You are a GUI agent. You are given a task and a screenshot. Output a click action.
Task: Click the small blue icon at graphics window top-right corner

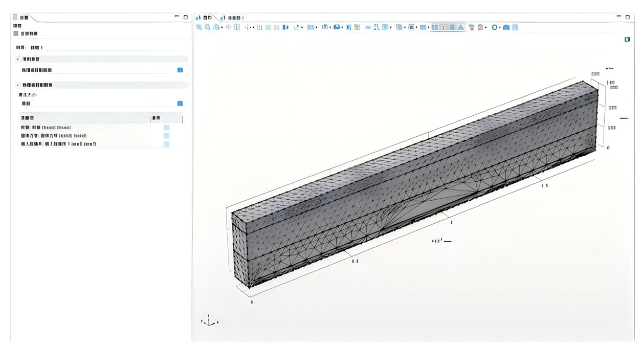click(627, 39)
